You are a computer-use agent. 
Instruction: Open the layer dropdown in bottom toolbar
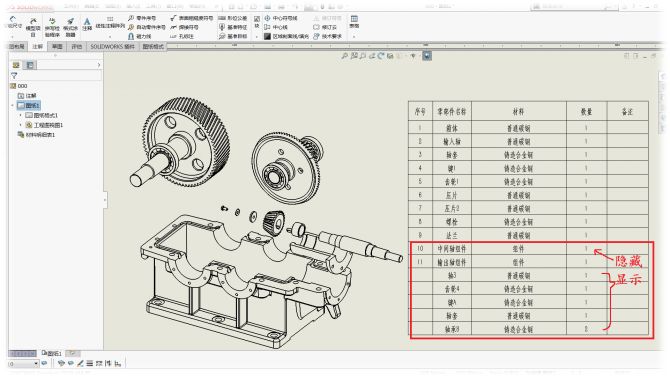(x=24, y=364)
